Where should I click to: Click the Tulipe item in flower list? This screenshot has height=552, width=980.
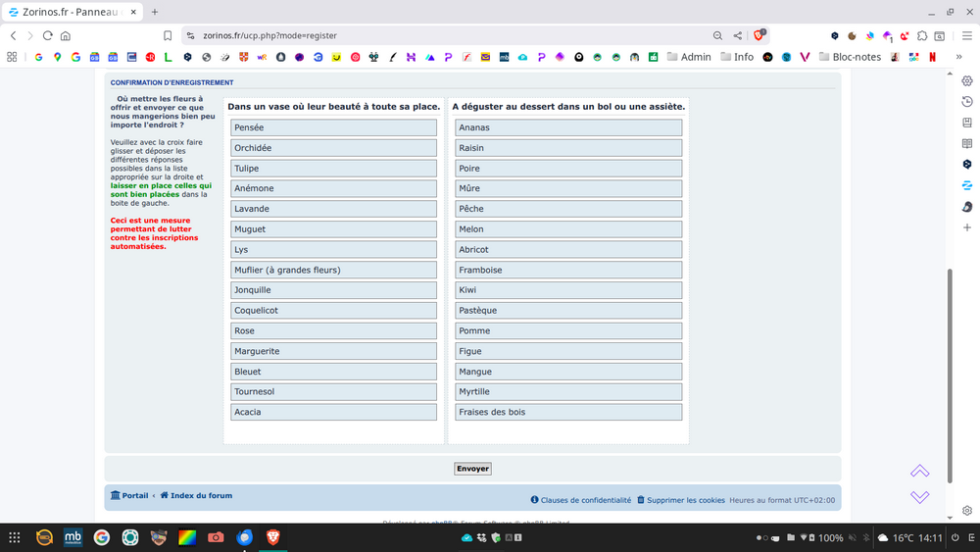[x=333, y=169]
